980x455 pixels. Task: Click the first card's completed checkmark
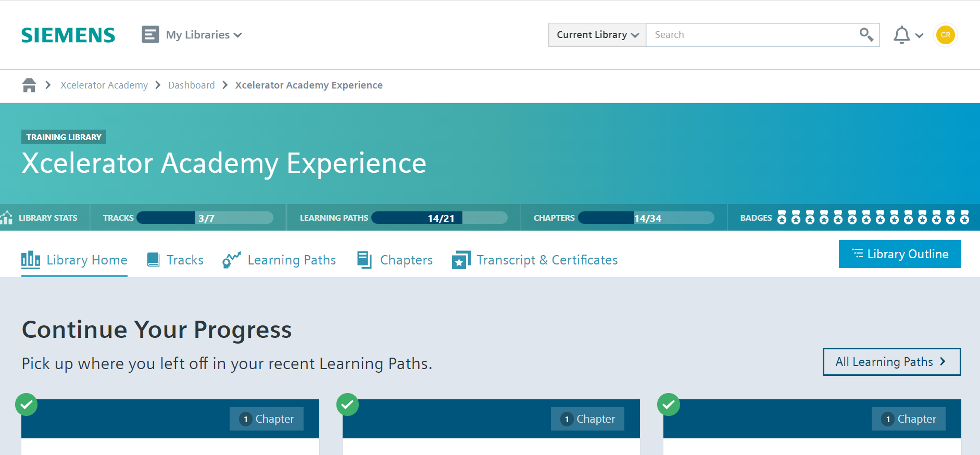[x=26, y=405]
